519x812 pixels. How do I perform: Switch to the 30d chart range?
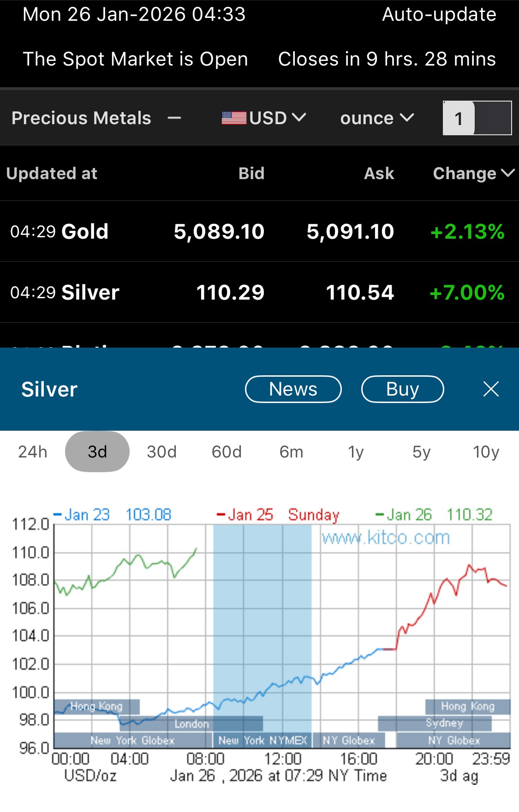pos(162,451)
